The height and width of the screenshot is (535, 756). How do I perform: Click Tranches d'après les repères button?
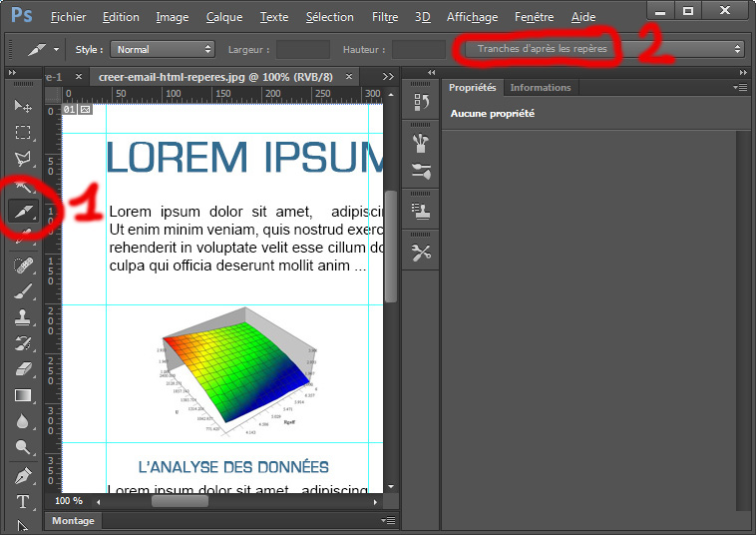coord(543,49)
